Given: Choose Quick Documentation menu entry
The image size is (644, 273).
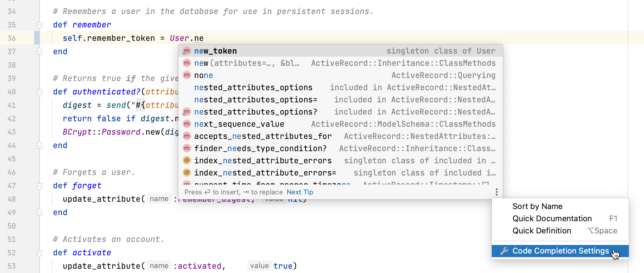Looking at the screenshot, I should click(x=552, y=218).
